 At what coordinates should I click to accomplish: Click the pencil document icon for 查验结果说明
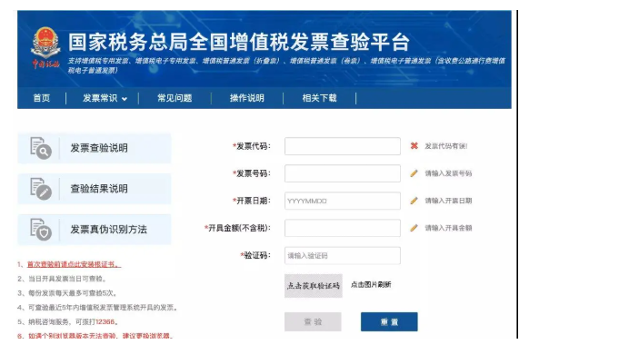[x=41, y=189]
